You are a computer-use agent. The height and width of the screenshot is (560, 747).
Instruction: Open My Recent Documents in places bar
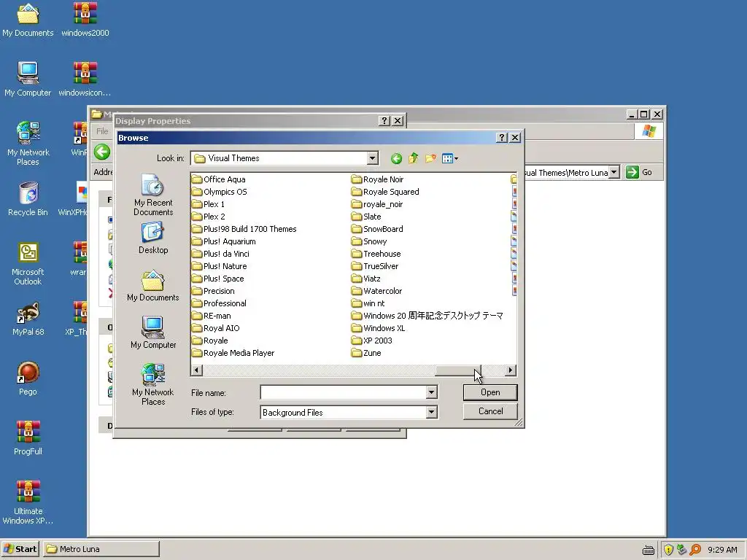pyautogui.click(x=153, y=195)
